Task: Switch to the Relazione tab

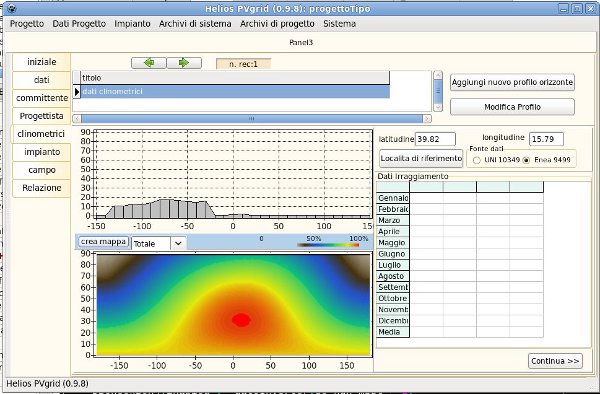Action: point(41,188)
